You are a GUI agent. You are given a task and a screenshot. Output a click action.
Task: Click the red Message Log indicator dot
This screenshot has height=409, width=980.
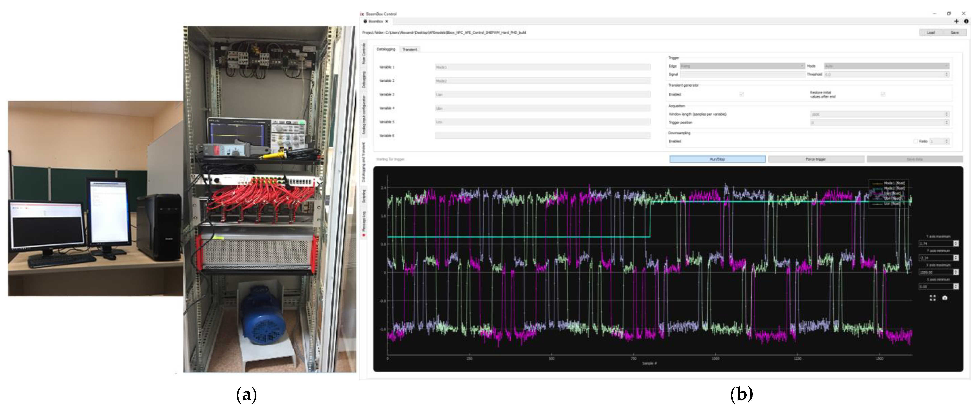point(364,235)
